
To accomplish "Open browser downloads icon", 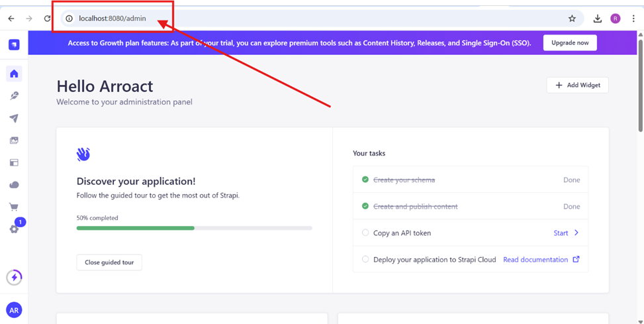I will click(598, 19).
